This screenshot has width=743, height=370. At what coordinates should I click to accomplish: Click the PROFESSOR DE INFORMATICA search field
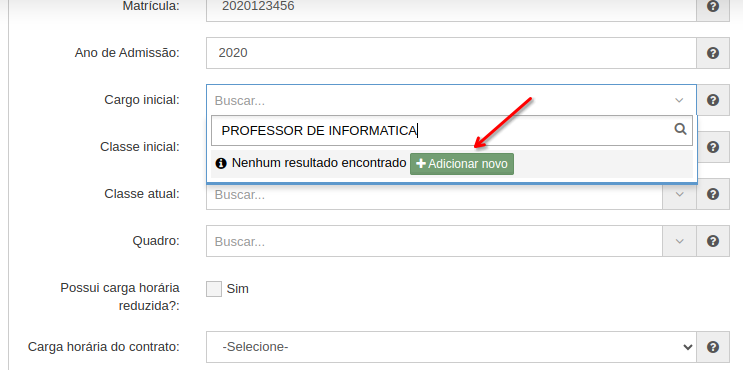coord(452,130)
